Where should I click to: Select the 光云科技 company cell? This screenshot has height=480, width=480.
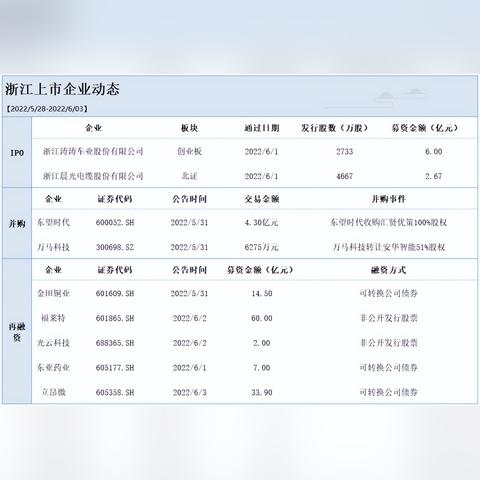click(x=53, y=343)
